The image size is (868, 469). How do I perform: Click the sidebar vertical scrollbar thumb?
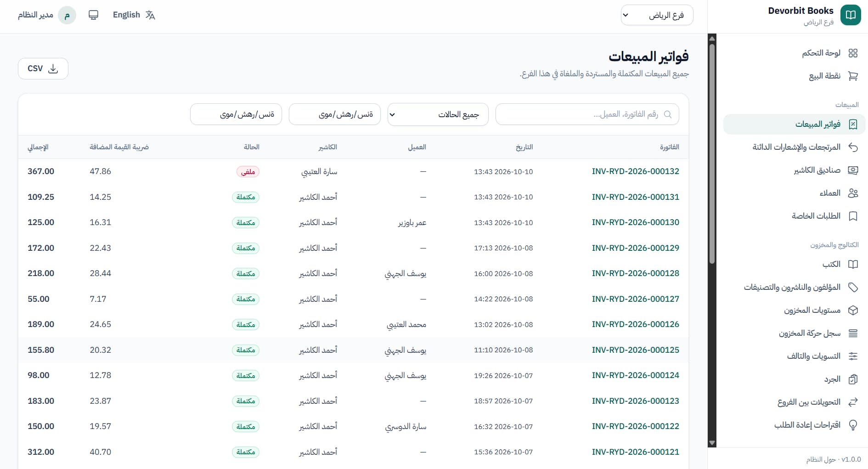point(712,154)
